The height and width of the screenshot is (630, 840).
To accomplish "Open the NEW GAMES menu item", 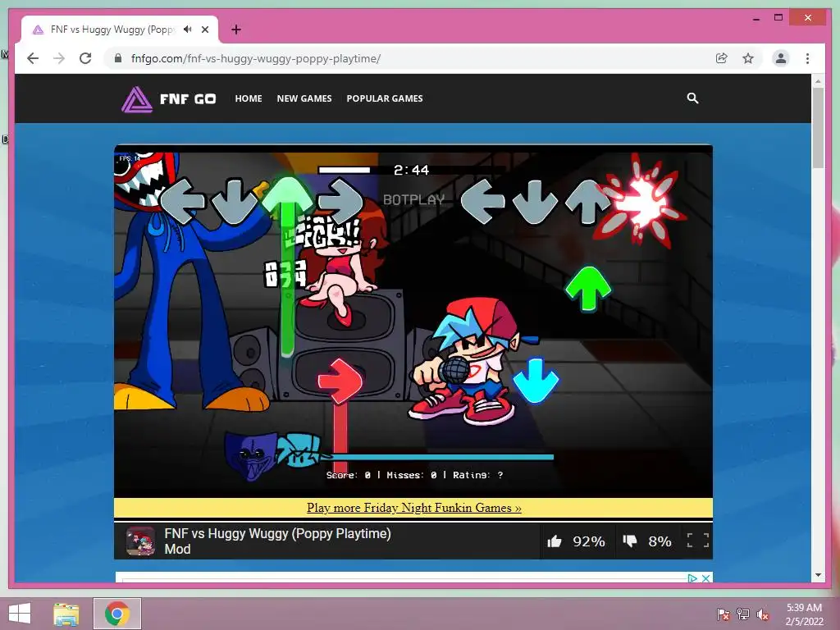I will [x=304, y=98].
